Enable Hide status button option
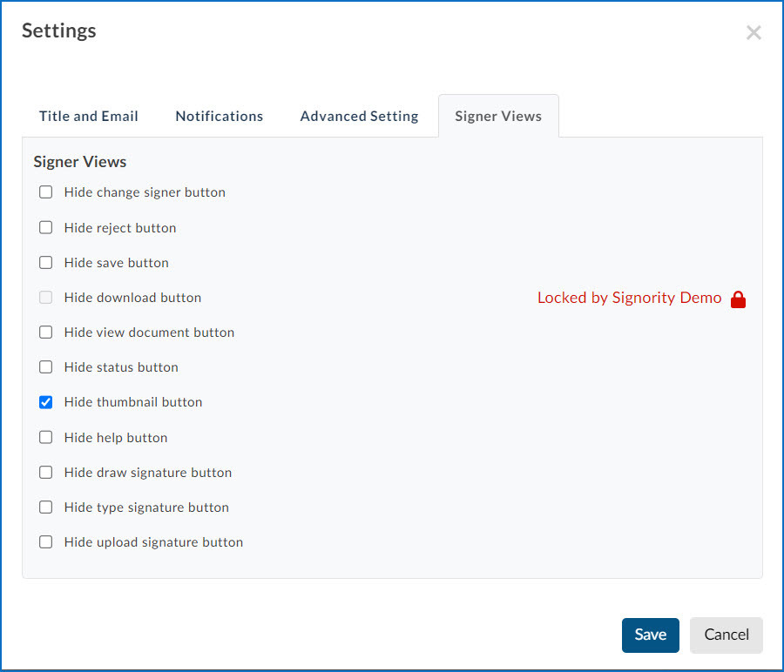The width and height of the screenshot is (784, 672). 45,366
